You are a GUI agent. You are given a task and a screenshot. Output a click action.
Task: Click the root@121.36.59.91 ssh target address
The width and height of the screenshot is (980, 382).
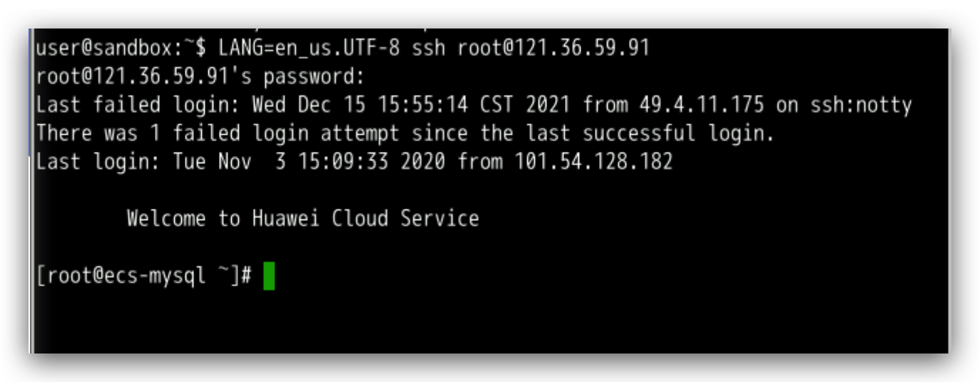pos(553,48)
